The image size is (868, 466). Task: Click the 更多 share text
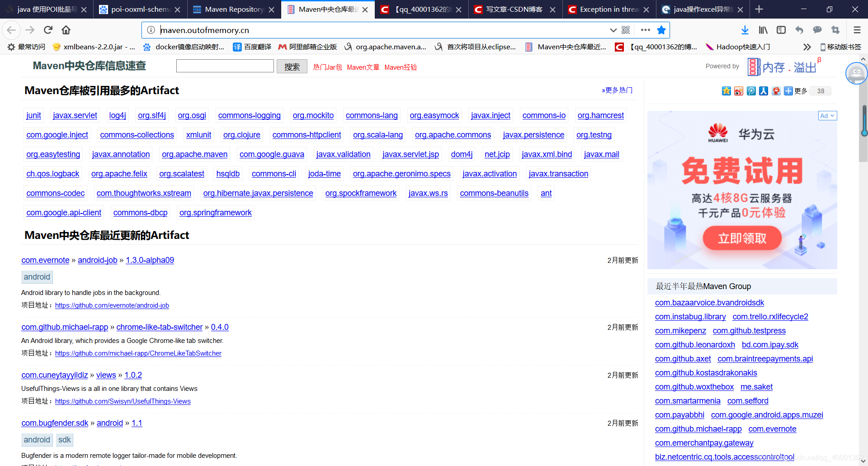[801, 91]
